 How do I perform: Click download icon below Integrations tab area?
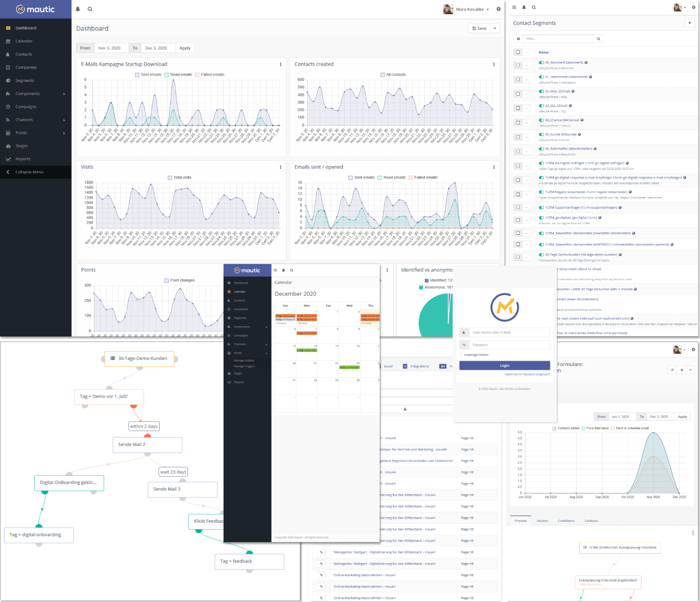click(x=405, y=409)
